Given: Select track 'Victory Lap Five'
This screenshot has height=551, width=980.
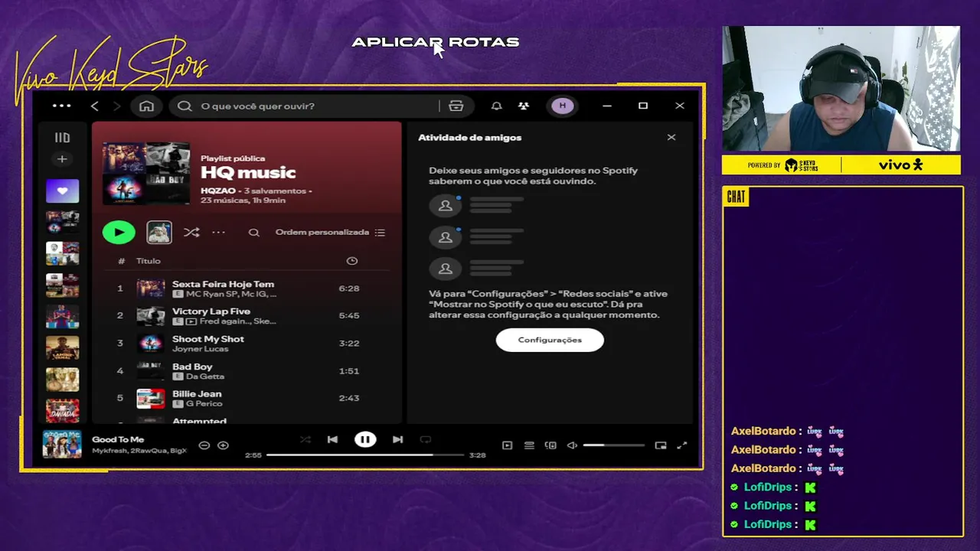Looking at the screenshot, I should coord(247,315).
